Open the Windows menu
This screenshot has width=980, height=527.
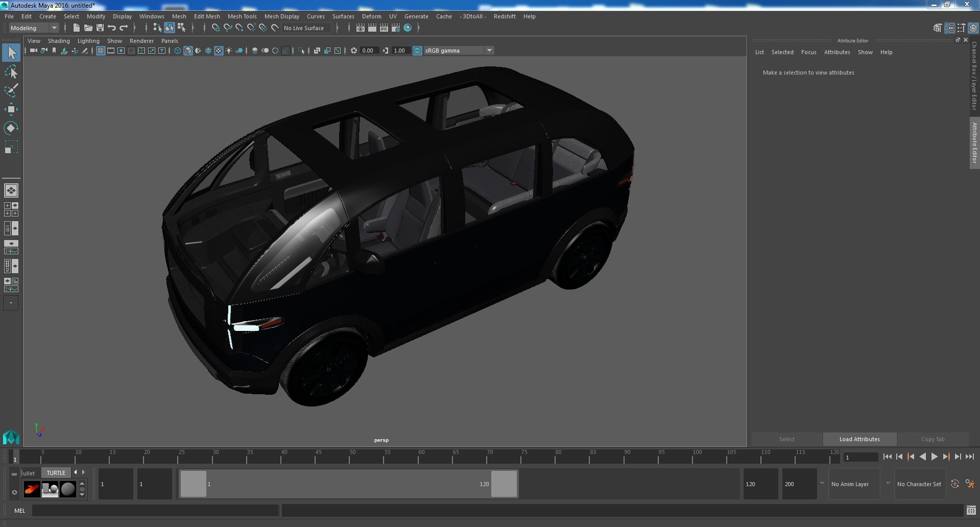[152, 16]
